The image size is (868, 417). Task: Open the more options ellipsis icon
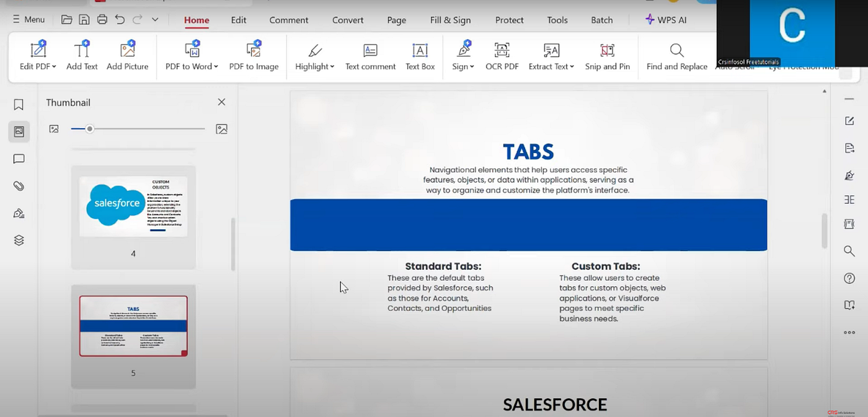pos(849,333)
